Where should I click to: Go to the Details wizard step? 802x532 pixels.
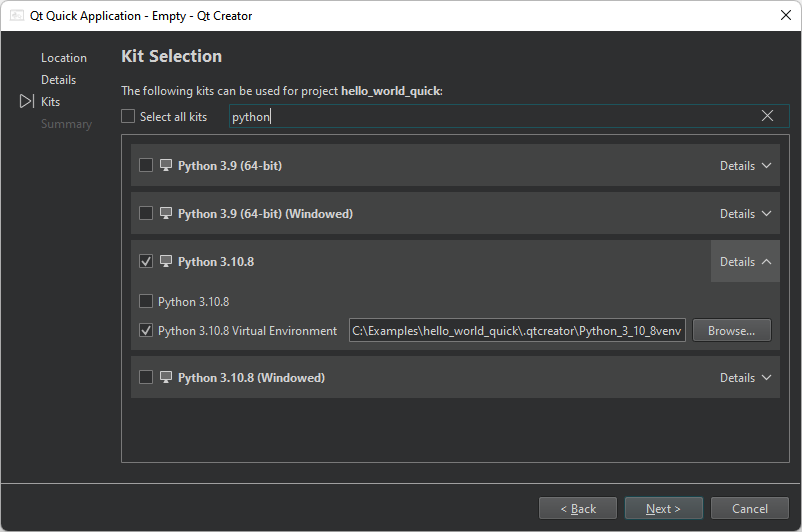point(58,80)
